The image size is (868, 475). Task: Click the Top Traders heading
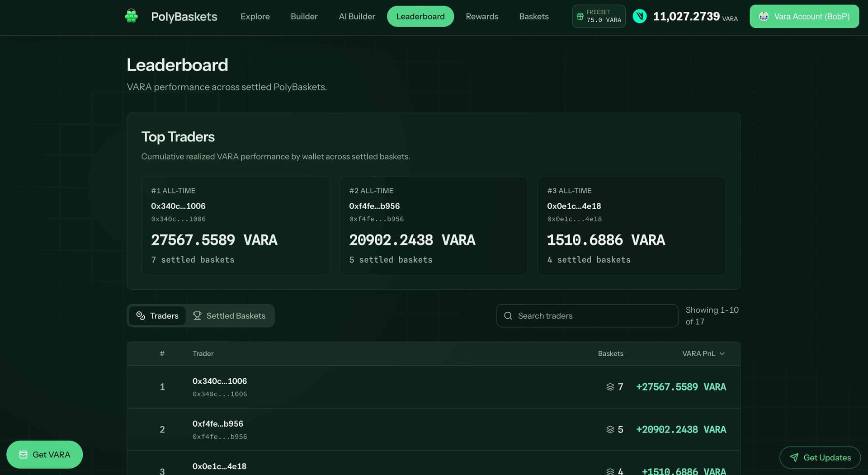(178, 136)
